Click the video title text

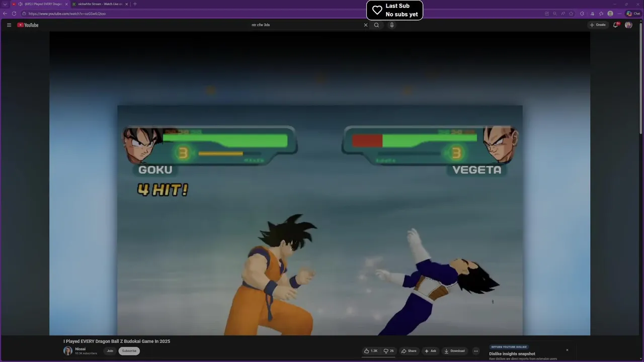117,341
